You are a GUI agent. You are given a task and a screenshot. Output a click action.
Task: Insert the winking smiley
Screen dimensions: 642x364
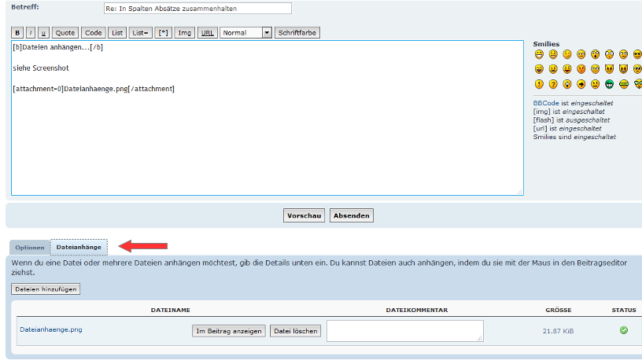(x=567, y=54)
